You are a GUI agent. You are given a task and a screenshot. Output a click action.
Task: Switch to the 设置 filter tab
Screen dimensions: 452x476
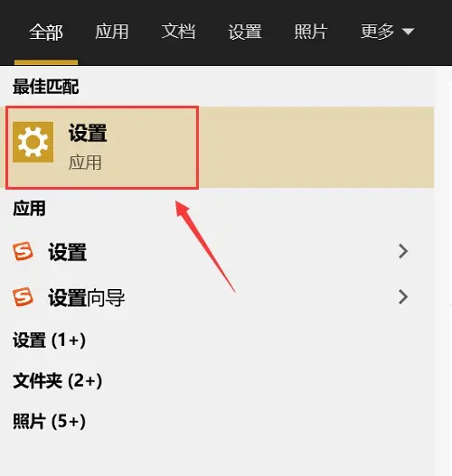pos(245,32)
